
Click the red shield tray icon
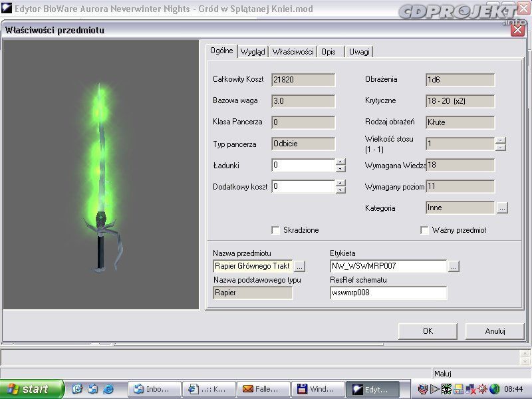(x=423, y=389)
